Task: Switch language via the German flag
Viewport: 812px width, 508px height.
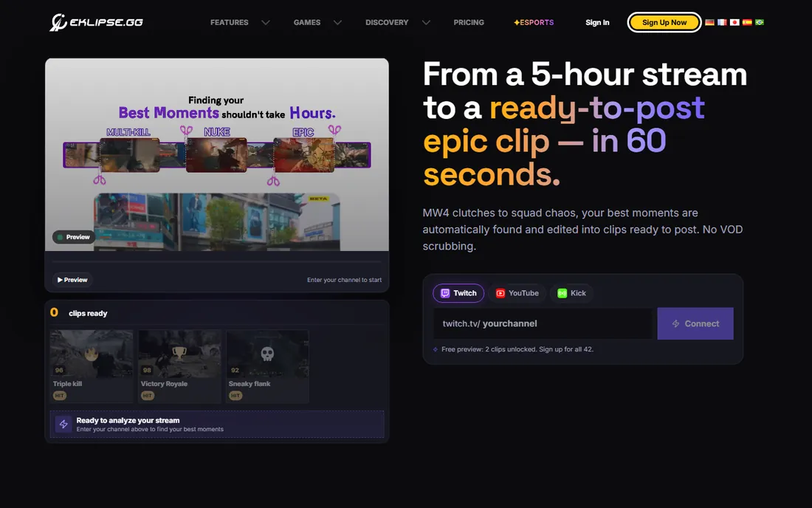Action: tap(709, 22)
